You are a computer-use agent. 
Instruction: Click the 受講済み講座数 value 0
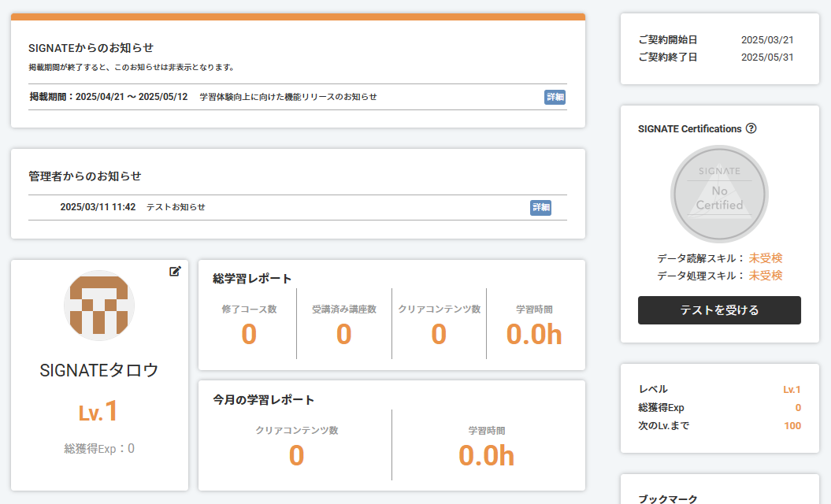tap(344, 335)
